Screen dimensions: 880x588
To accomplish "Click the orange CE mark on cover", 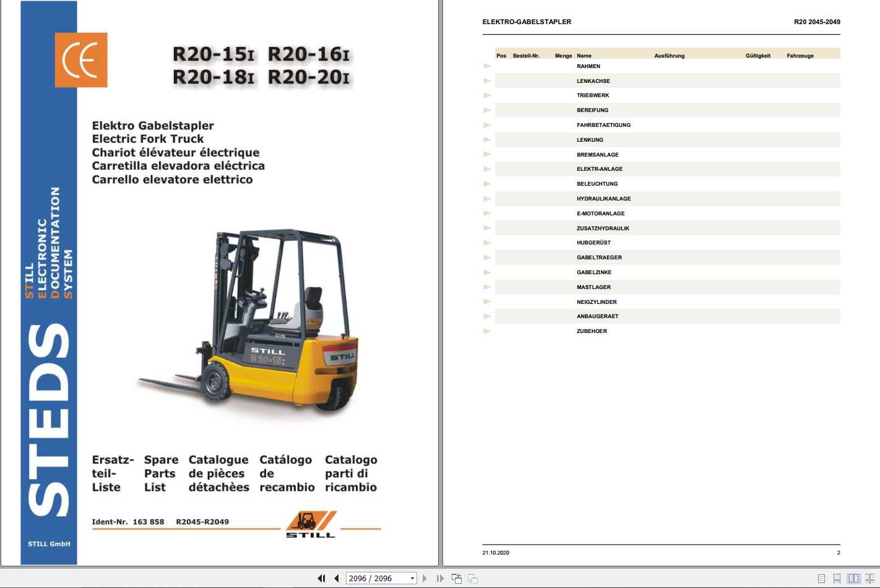I will pyautogui.click(x=81, y=60).
